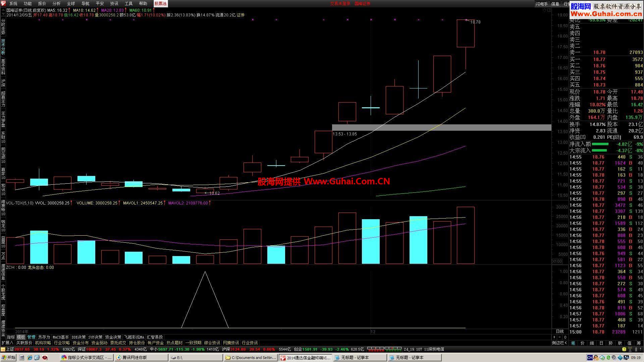Open the 关联报价 tab
This screenshot has width=644, height=362.
[24, 343]
